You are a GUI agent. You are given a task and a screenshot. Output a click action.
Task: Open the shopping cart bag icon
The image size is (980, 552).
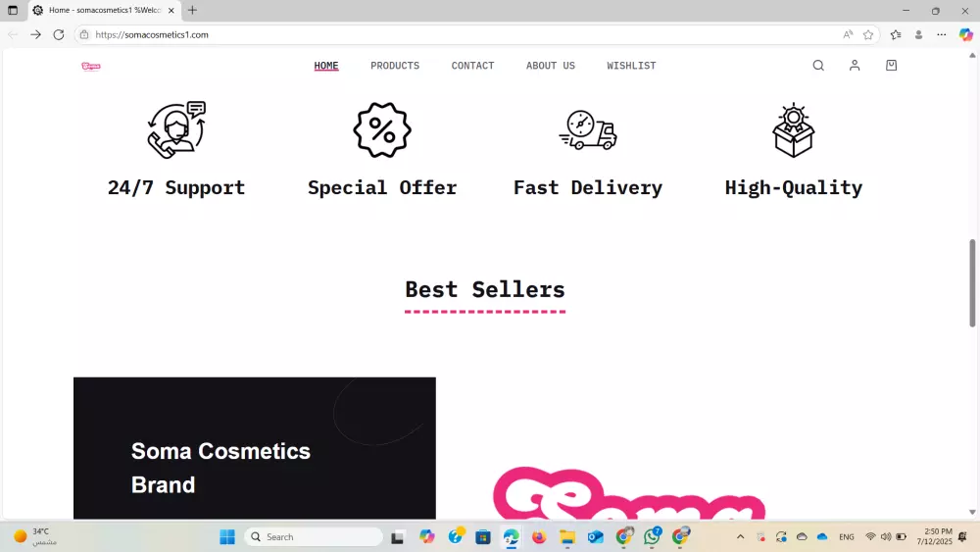891,65
